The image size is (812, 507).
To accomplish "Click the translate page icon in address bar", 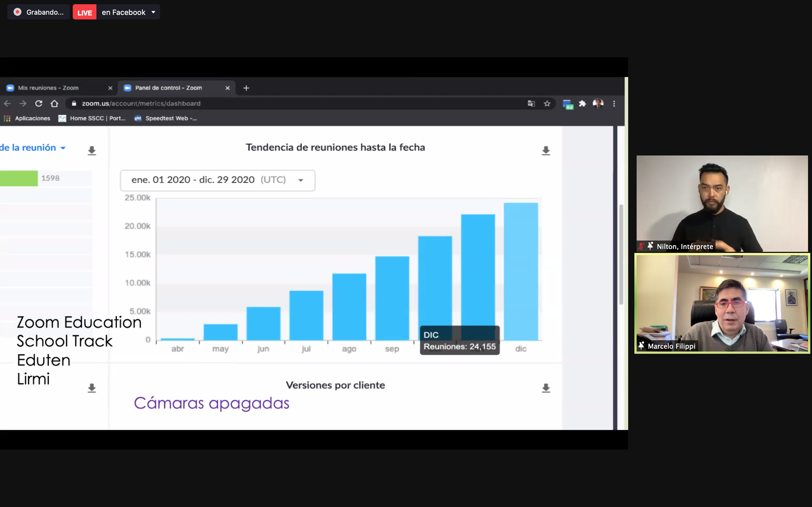I will (x=531, y=104).
